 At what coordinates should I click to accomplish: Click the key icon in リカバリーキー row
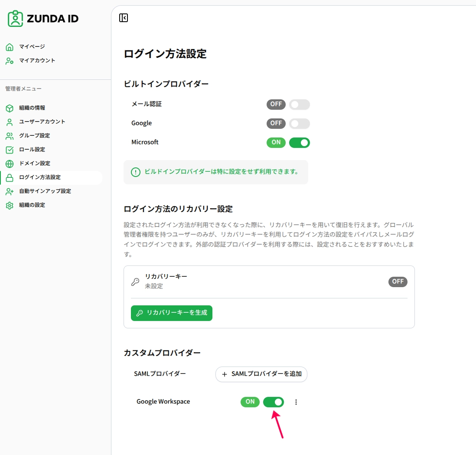tap(135, 282)
